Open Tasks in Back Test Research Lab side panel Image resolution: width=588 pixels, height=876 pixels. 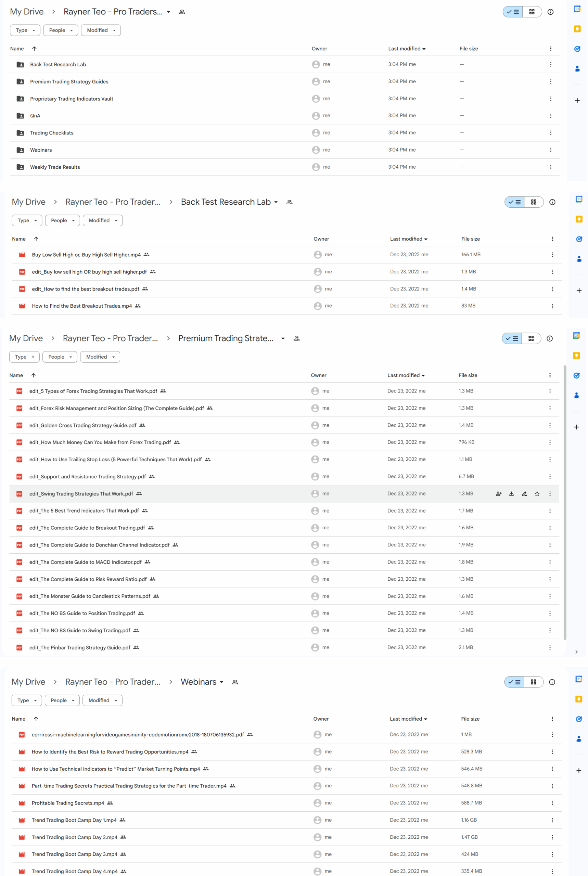click(x=579, y=239)
